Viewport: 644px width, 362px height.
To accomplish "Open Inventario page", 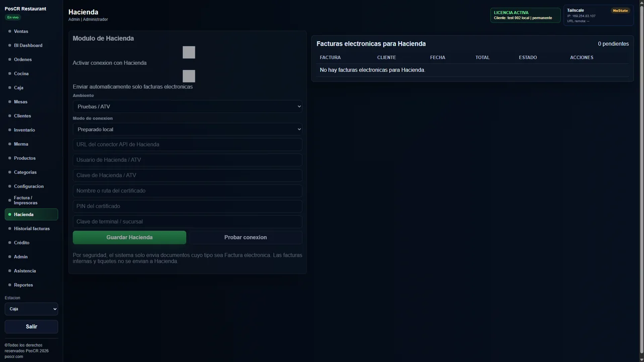I will [x=31, y=130].
